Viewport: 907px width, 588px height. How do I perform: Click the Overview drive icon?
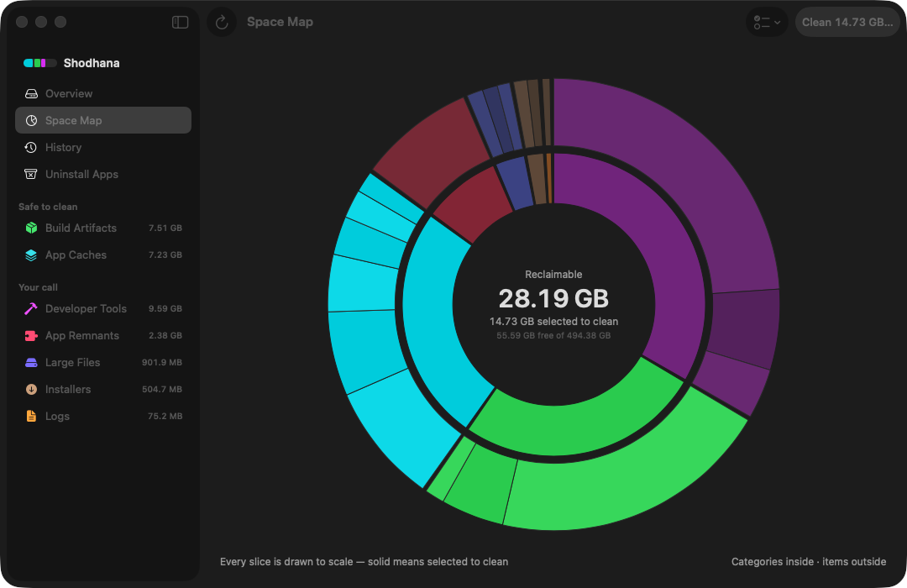click(31, 93)
